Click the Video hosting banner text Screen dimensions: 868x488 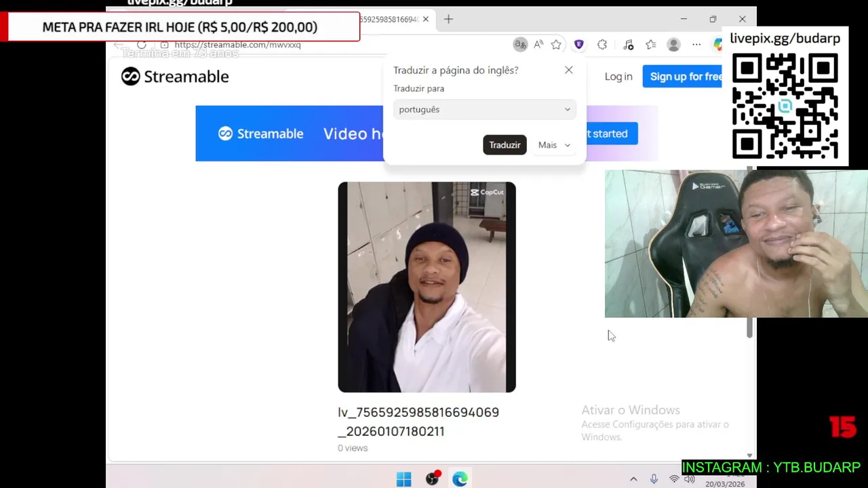[353, 134]
